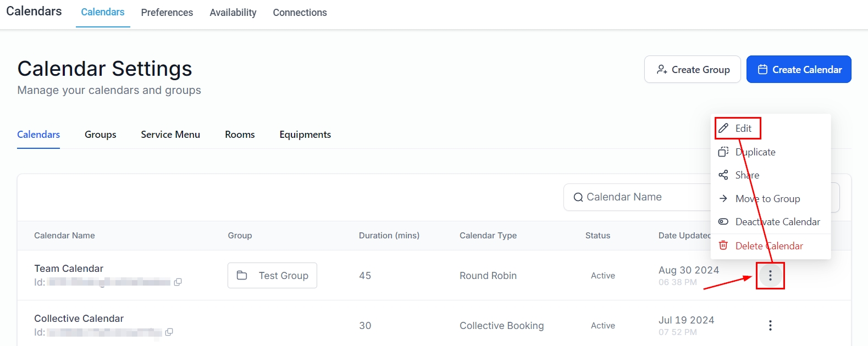This screenshot has height=346, width=868.
Task: Open the Preferences top navigation tab
Action: [167, 13]
